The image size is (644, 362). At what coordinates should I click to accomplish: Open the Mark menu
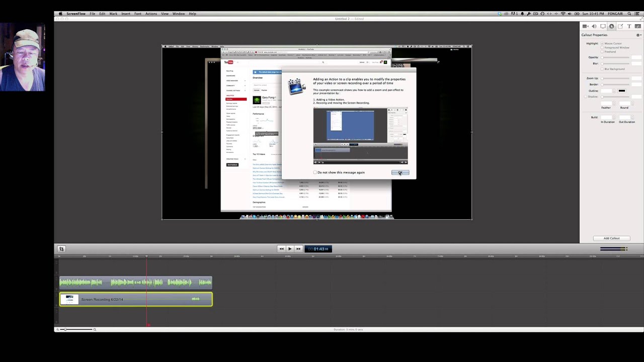pos(113,14)
